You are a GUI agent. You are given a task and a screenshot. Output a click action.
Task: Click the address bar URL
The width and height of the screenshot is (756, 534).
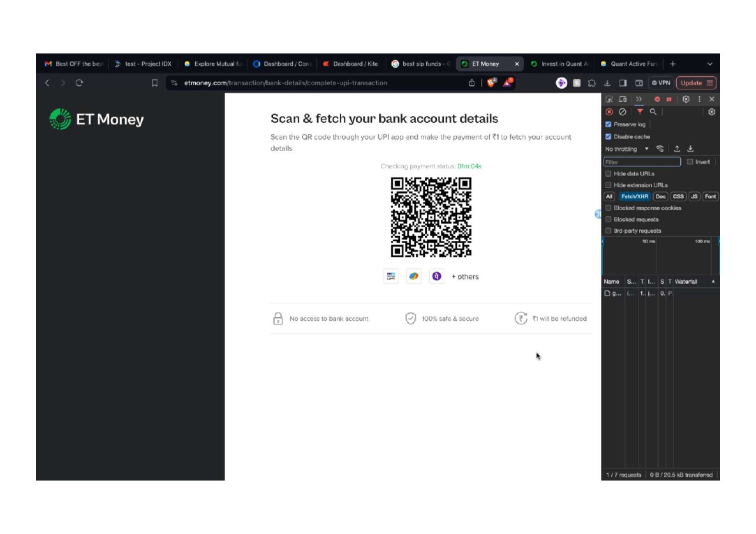click(x=286, y=83)
